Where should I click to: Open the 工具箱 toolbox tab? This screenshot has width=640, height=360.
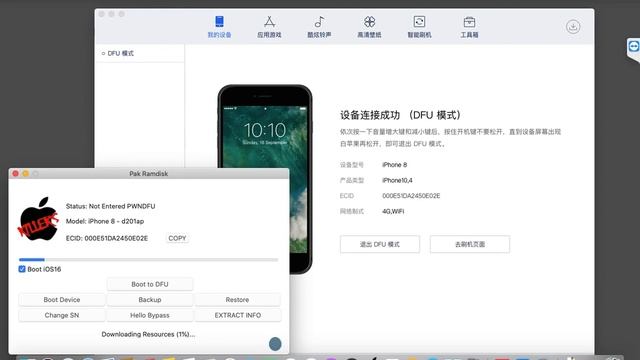coord(469,27)
